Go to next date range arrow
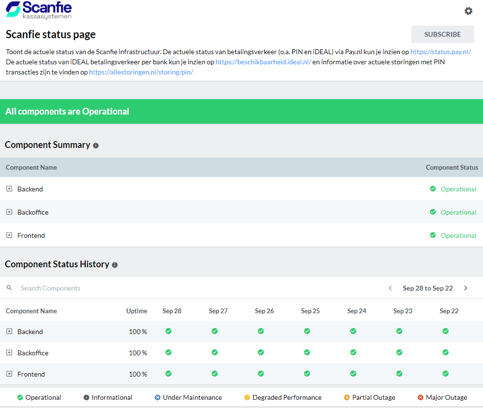This screenshot has height=408, width=483. click(466, 288)
